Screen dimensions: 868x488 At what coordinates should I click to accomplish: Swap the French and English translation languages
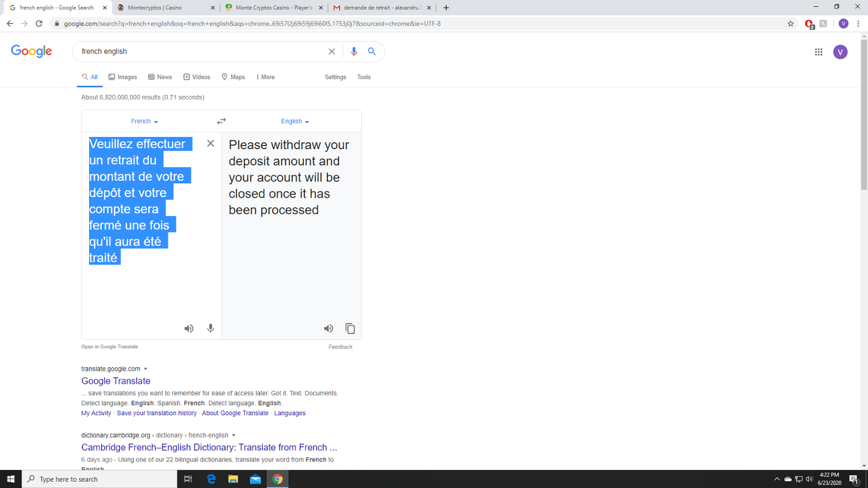click(221, 121)
